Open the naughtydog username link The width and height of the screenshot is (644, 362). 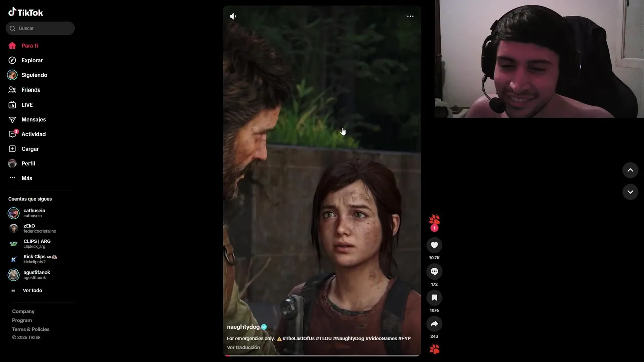coord(244,327)
